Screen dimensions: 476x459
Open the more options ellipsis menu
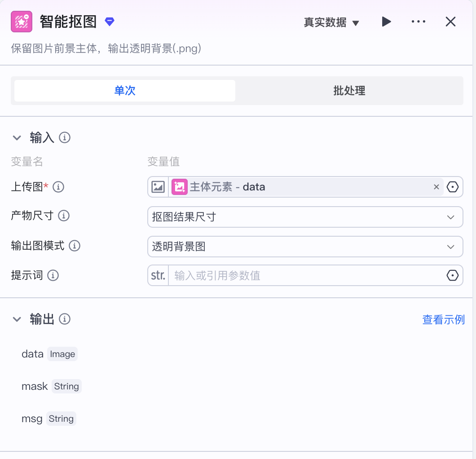click(419, 21)
